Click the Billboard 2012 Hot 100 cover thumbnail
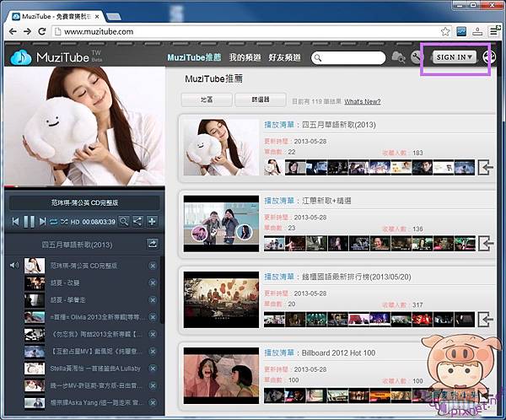The image size is (506, 420). 221,375
